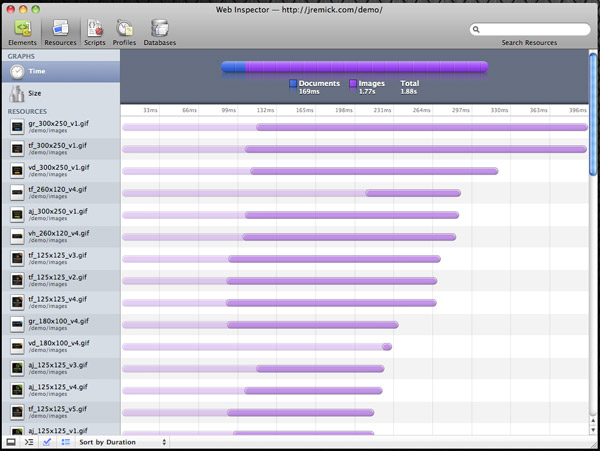
Task: Click the 33ms timeline marker
Action: pos(150,110)
